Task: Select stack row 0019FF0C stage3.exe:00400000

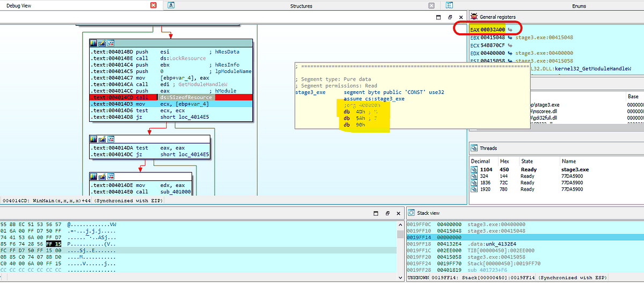Action: pos(525,224)
